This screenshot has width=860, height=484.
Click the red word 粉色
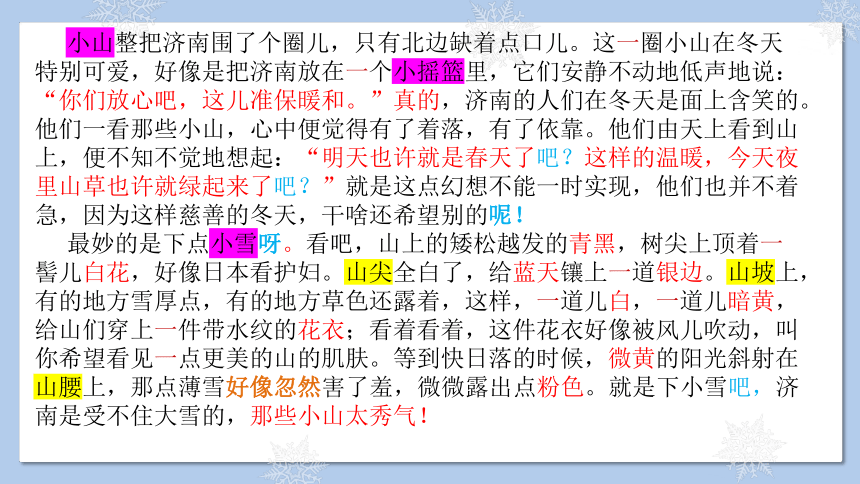pos(559,387)
